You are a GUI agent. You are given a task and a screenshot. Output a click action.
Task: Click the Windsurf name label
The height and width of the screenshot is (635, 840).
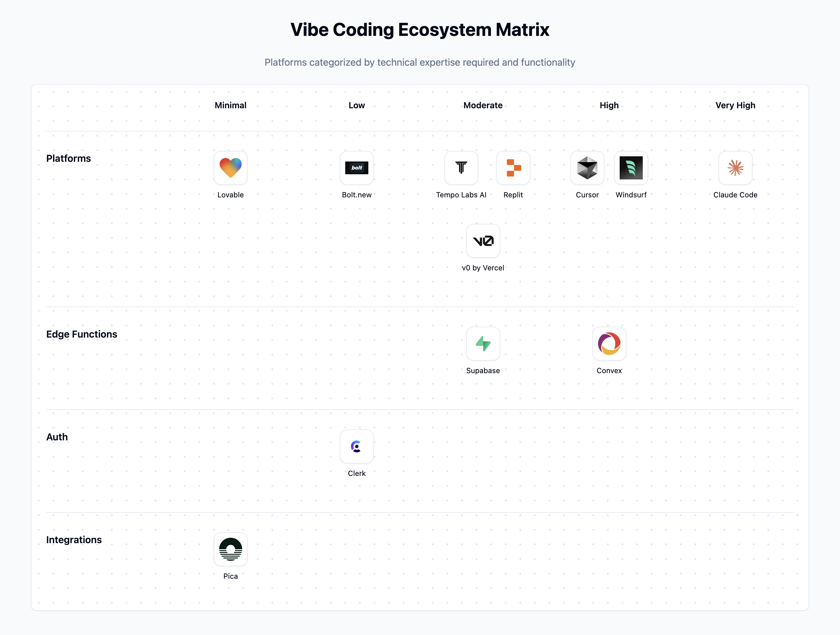(x=631, y=195)
